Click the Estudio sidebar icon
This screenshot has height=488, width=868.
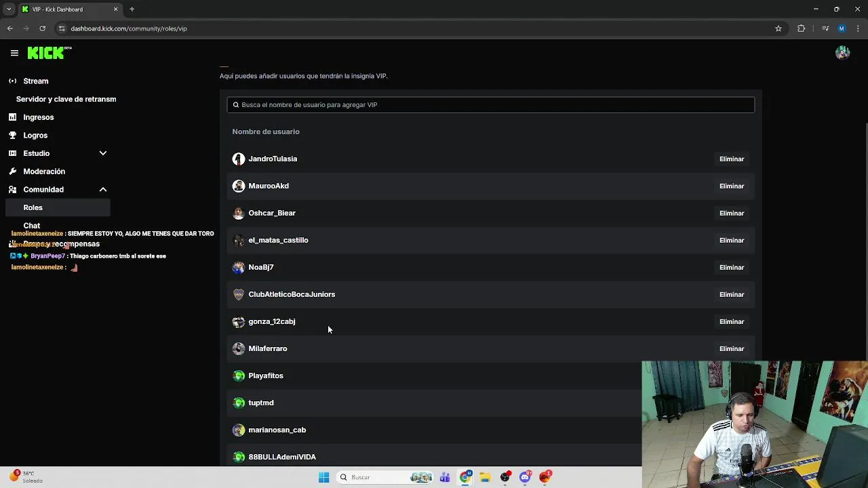12,153
